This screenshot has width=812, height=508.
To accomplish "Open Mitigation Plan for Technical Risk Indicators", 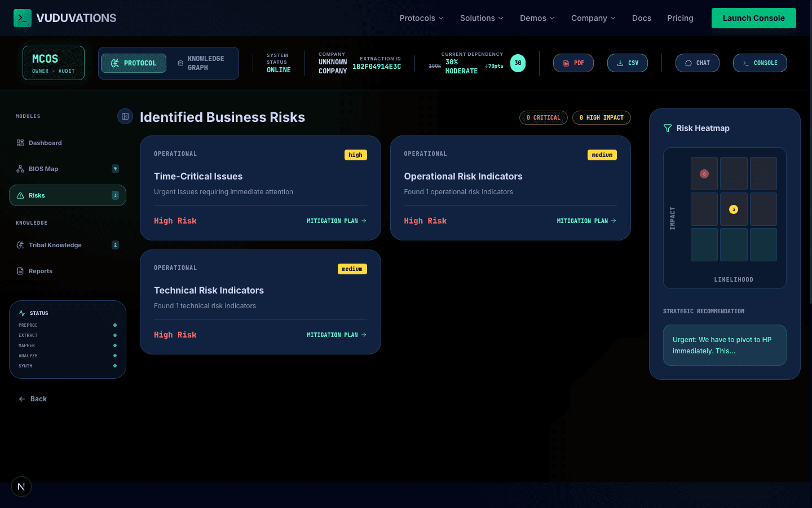I will [x=337, y=335].
